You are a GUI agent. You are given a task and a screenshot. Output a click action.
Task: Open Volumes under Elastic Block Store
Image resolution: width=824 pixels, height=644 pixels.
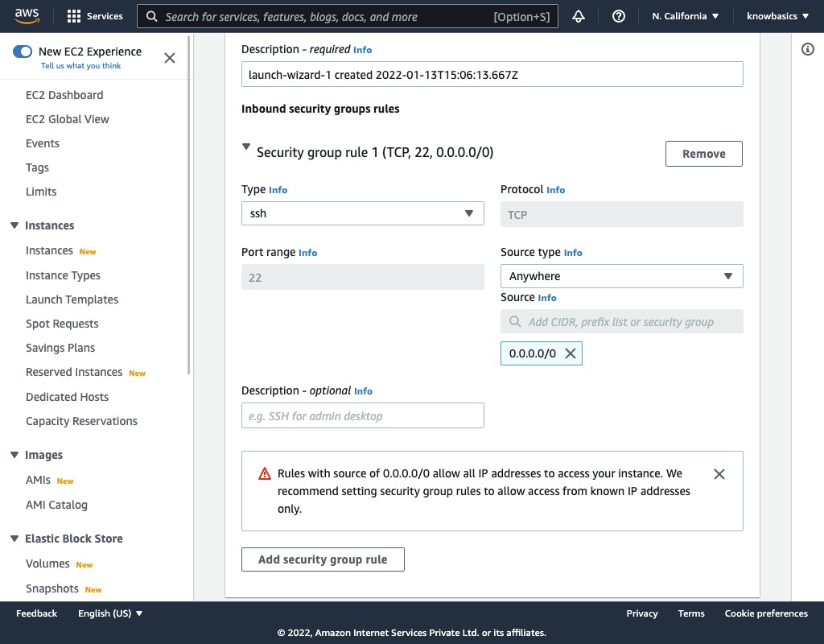(x=47, y=563)
